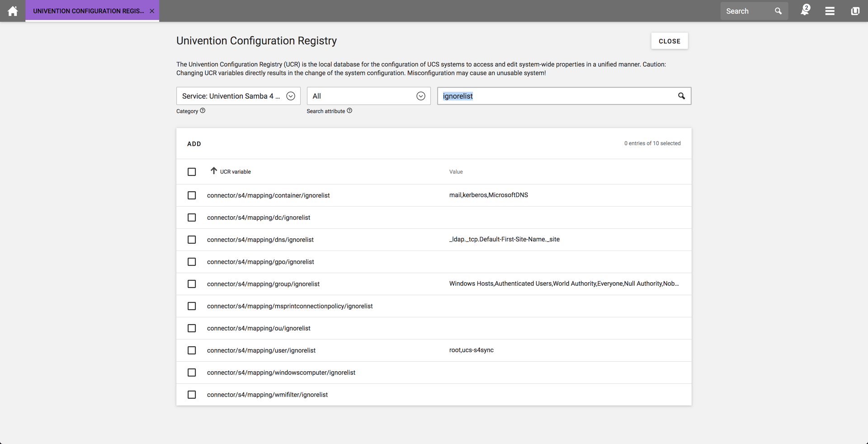Viewport: 868px width, 444px height.
Task: Check the wmifilter/ignorelist row
Action: coord(192,395)
